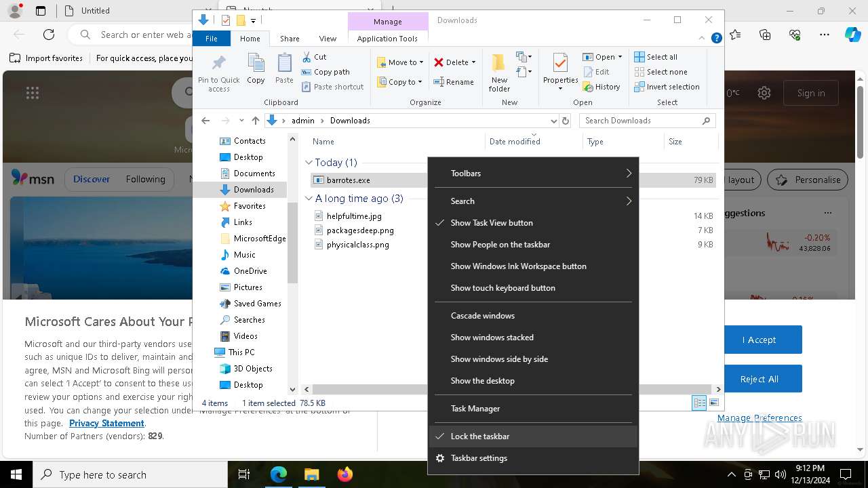Open the Delete dropdown arrow
The width and height of the screenshot is (868, 488).
(473, 62)
